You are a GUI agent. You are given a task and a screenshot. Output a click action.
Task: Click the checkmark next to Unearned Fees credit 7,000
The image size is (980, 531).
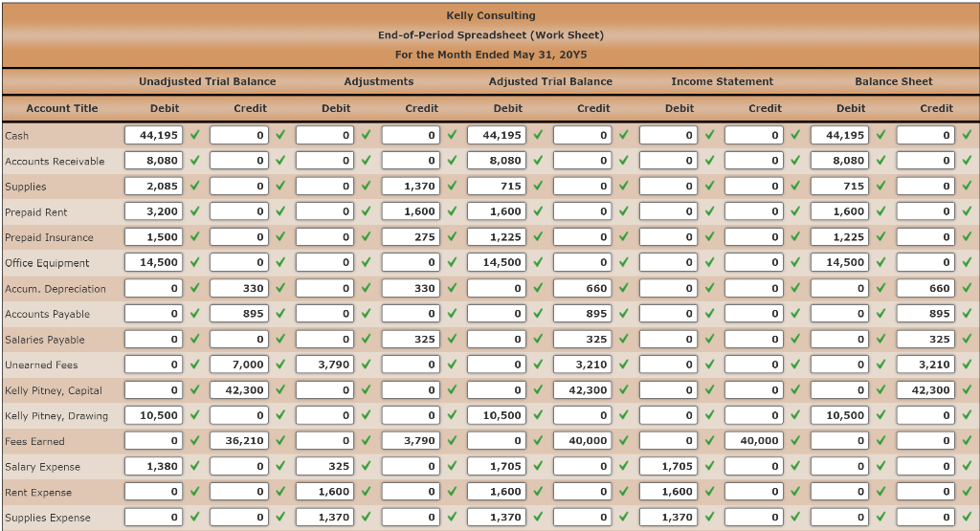coord(280,365)
